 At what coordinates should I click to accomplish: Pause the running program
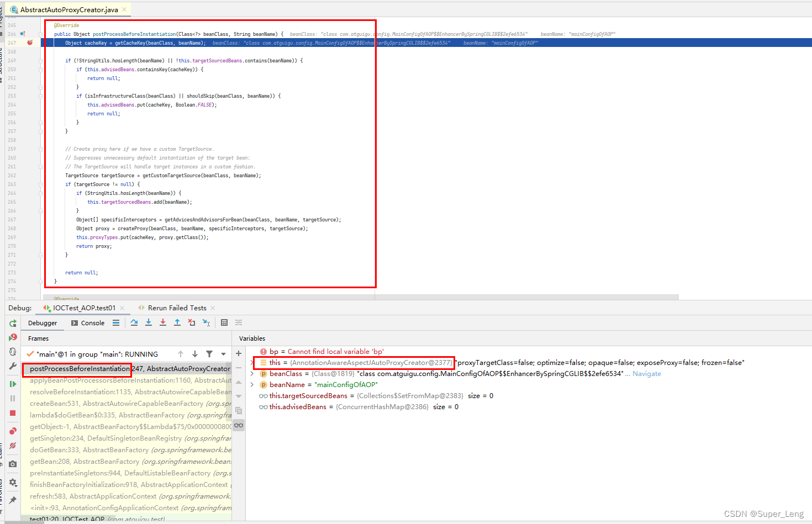pos(13,398)
